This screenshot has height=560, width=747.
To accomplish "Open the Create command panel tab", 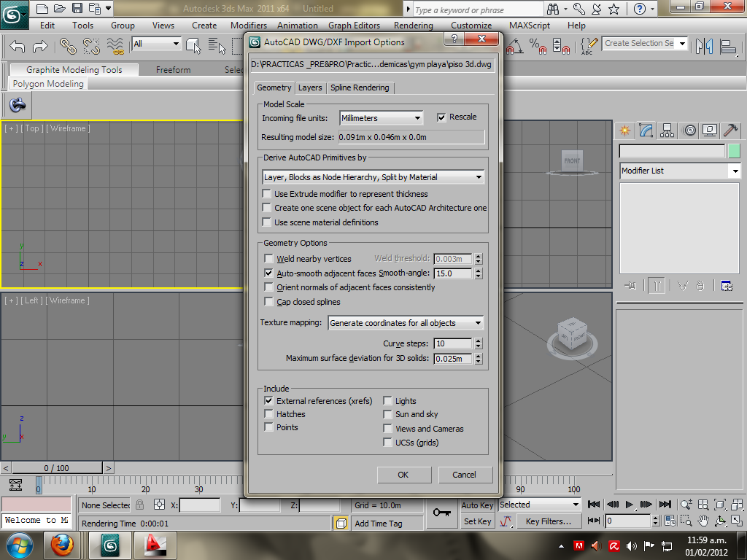I will [x=624, y=130].
